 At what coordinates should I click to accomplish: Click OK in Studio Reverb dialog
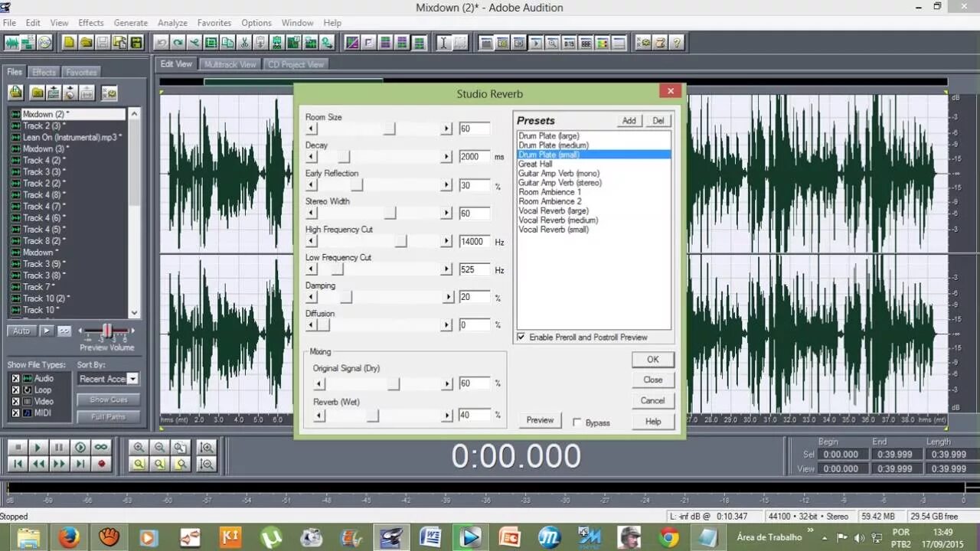click(x=652, y=359)
